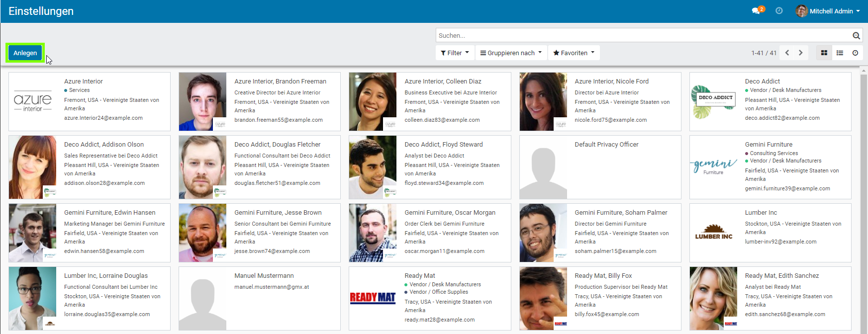Image resolution: width=868 pixels, height=334 pixels.
Task: Go to next page arrow
Action: pyautogui.click(x=800, y=53)
